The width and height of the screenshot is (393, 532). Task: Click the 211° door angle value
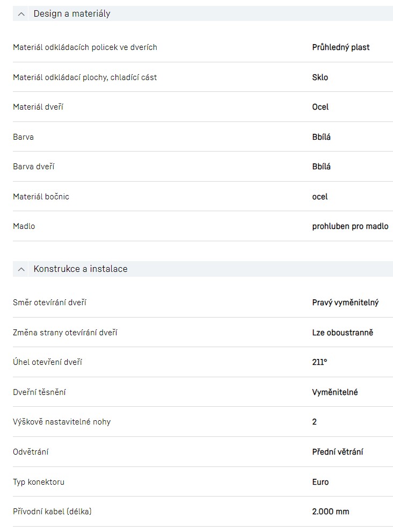click(319, 362)
